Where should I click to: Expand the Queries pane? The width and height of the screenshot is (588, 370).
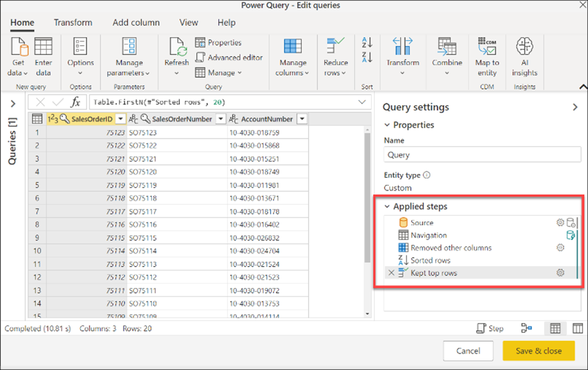tap(13, 103)
